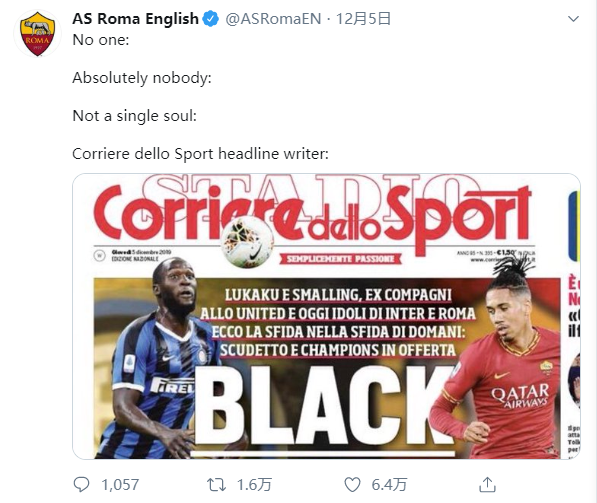This screenshot has height=503, width=597.
Task: Click the AS Roma crest avatar
Action: (x=37, y=34)
